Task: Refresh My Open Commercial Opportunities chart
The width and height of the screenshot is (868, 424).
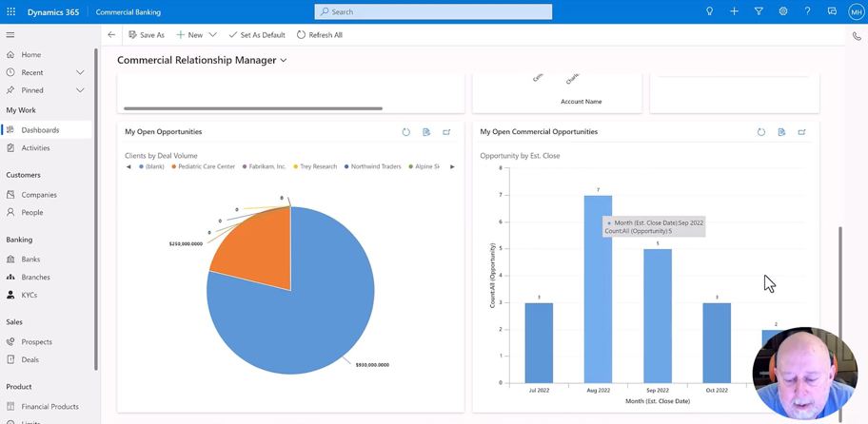Action: [761, 132]
